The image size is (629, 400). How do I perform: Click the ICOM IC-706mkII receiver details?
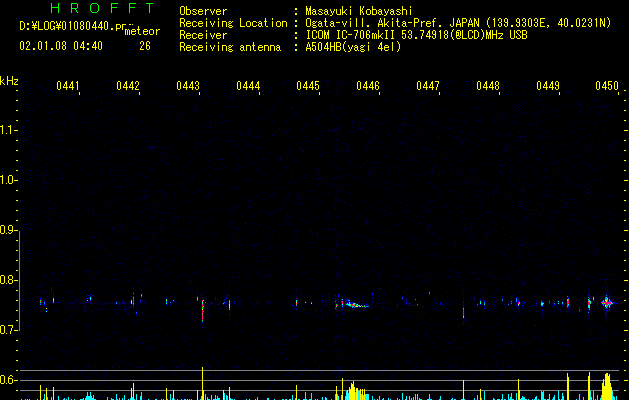pos(416,35)
